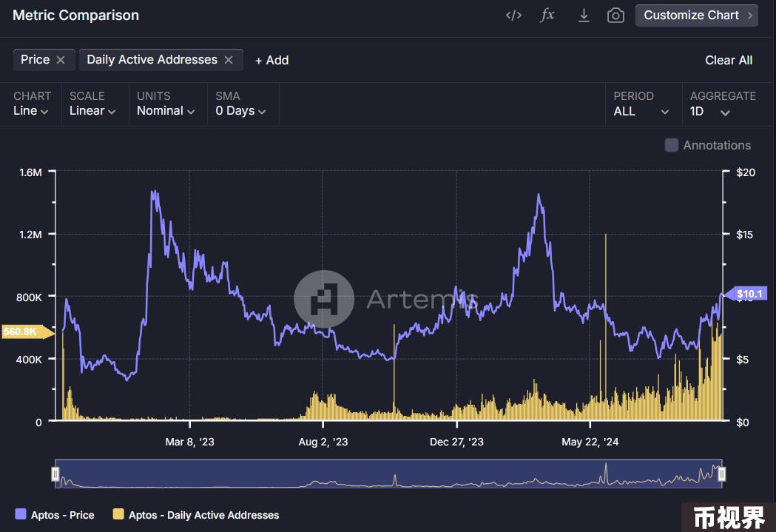The height and width of the screenshot is (532, 776).
Task: Add a new metric with + Add
Action: pyautogui.click(x=271, y=61)
